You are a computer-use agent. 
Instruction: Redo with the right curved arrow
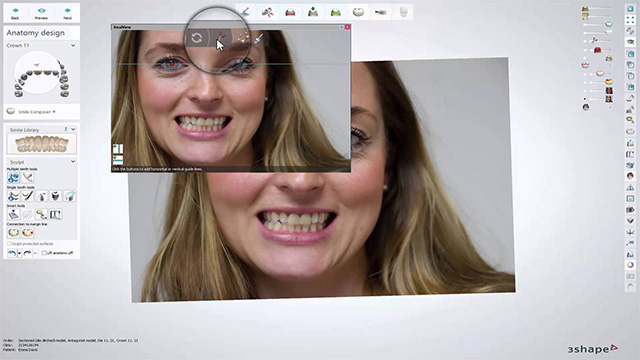pyautogui.click(x=27, y=253)
